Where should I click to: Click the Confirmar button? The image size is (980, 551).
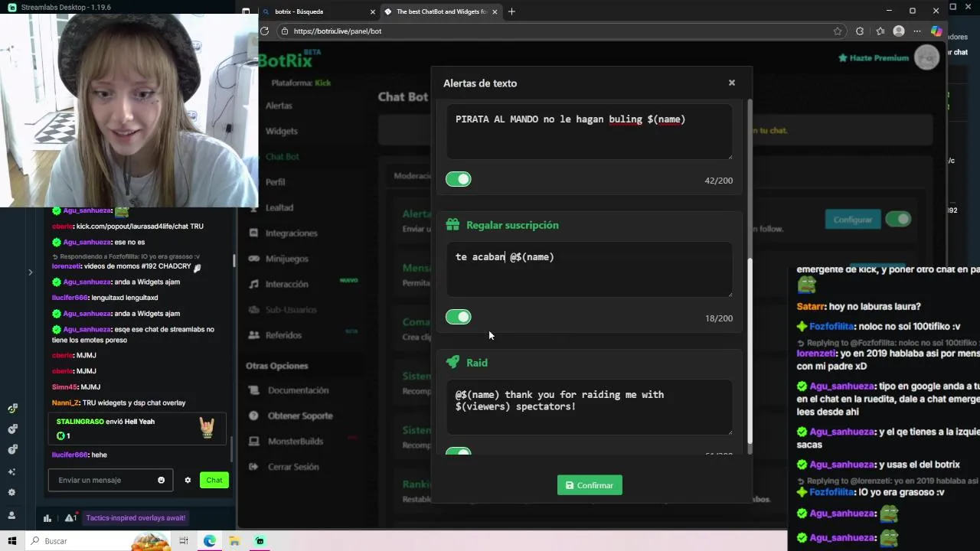[590, 485]
